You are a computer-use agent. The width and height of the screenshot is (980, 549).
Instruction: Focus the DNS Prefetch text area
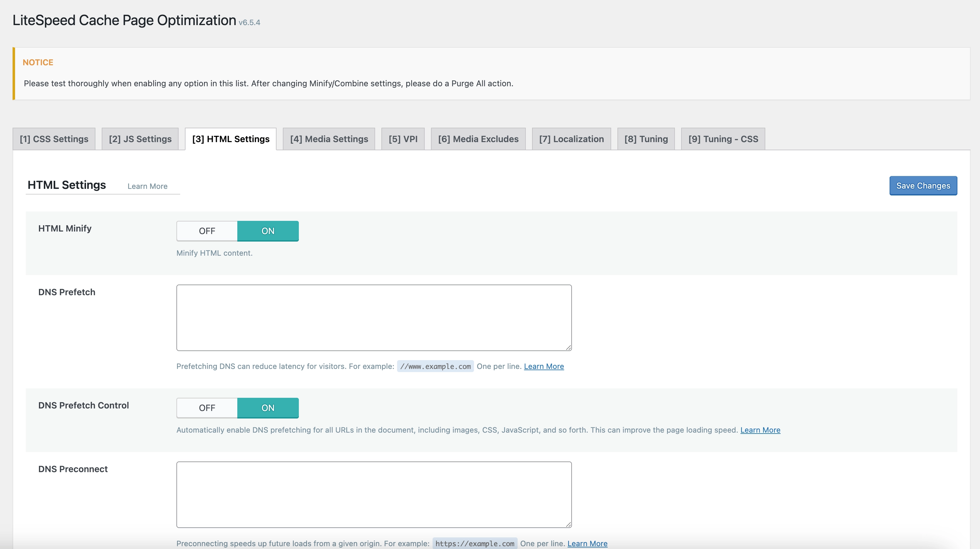pos(374,317)
